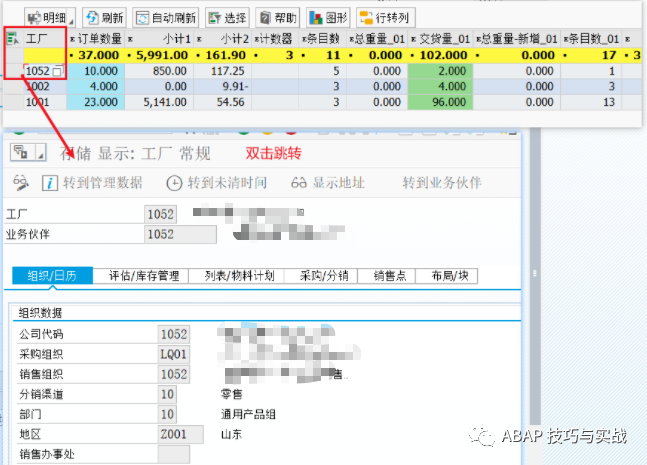Click the 工厂 column header
647x465 pixels.
[x=45, y=39]
